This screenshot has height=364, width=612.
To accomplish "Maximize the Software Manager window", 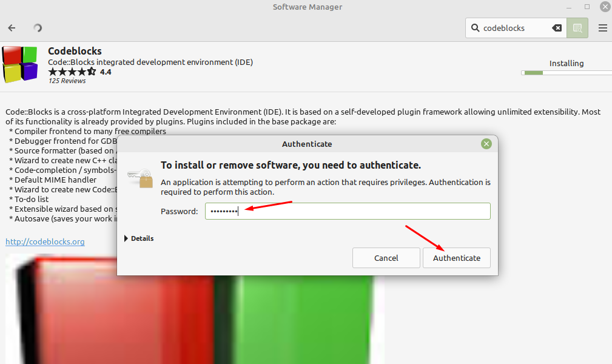I will [587, 7].
